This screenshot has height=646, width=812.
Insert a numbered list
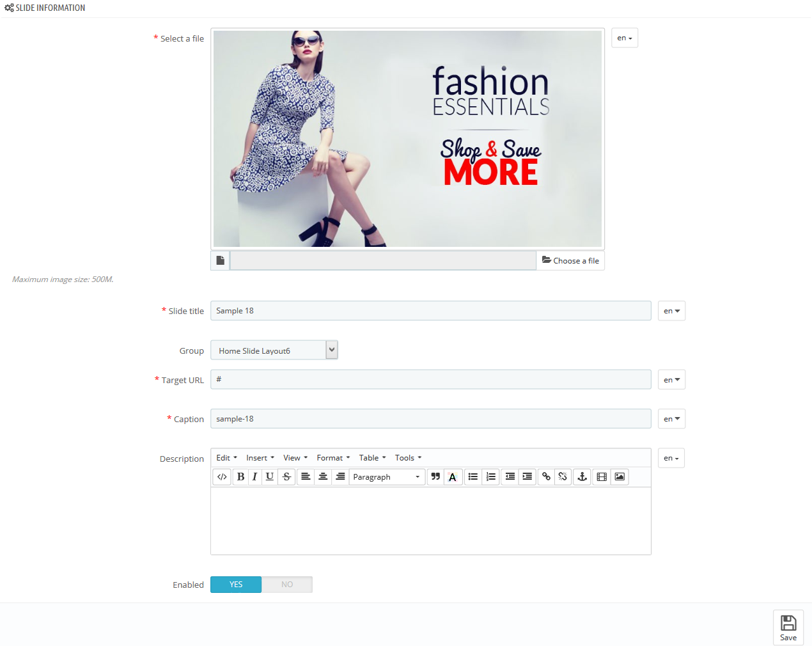(x=490, y=477)
